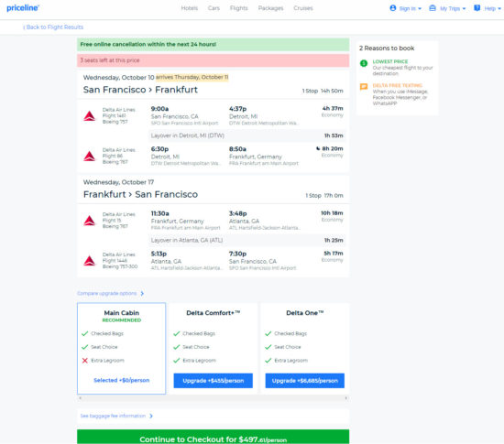This screenshot has height=444, width=504.
Task: Click the 11:30a Frankfurt departure time
Action: (x=160, y=213)
